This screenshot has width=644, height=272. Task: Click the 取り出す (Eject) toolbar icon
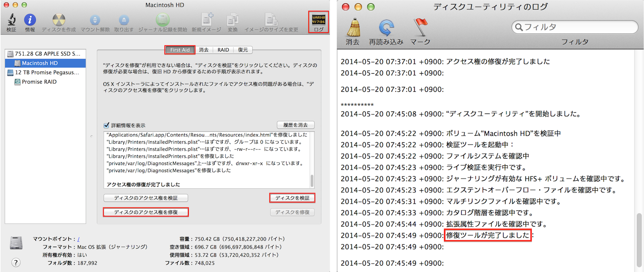tap(124, 19)
